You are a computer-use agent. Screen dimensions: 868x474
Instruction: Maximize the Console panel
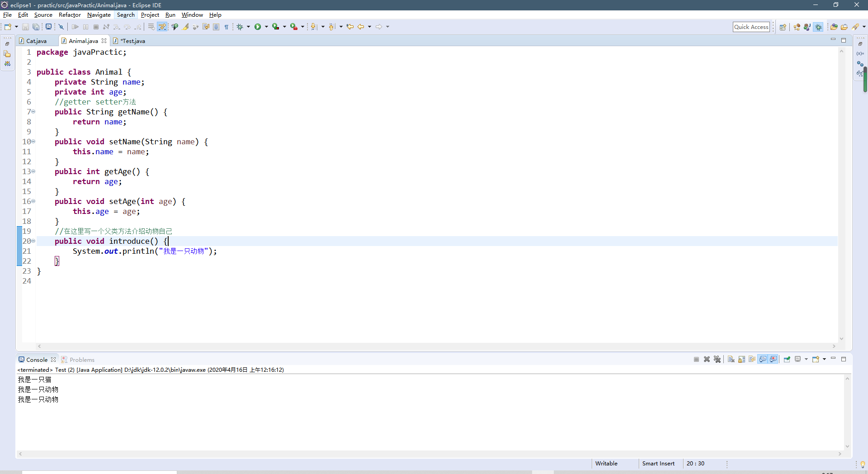[843, 359]
